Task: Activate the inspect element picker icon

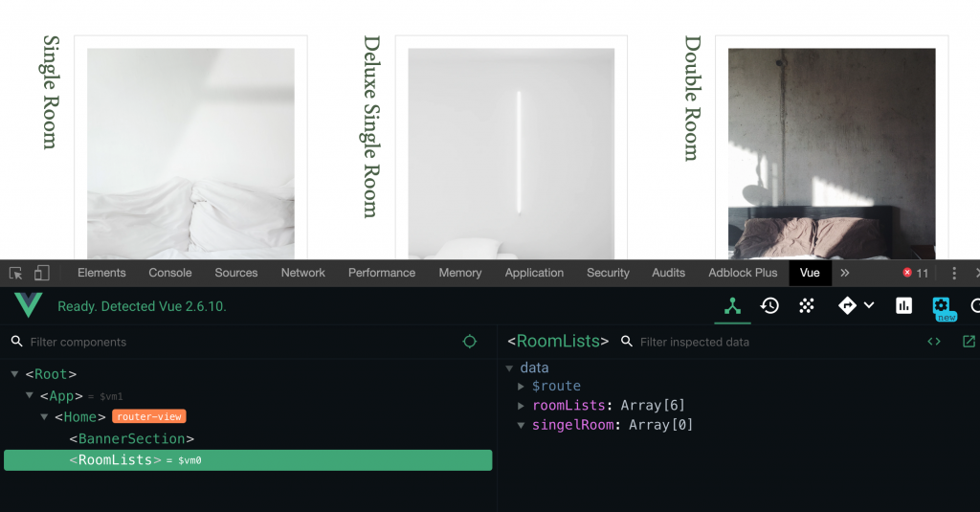Action: pyautogui.click(x=15, y=273)
